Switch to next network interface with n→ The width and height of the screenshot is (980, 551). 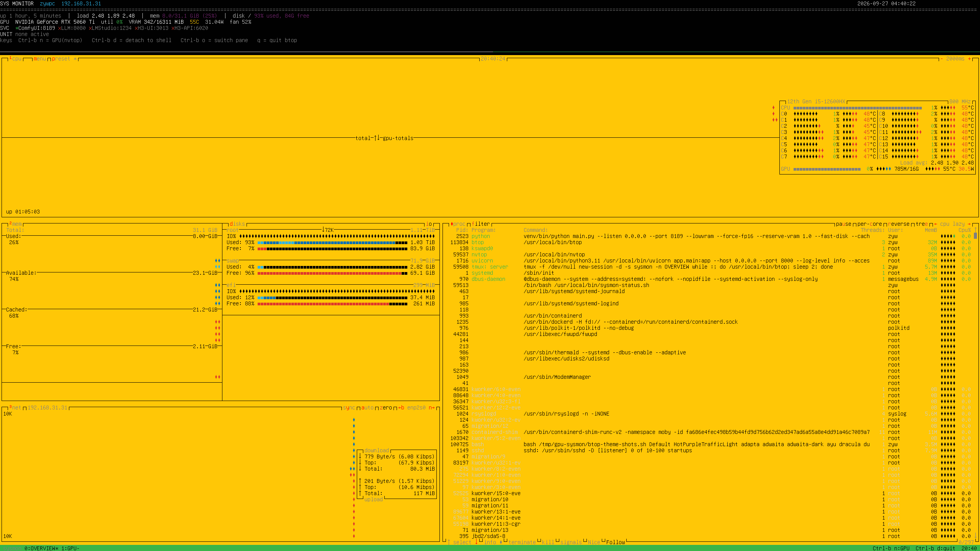coord(432,408)
